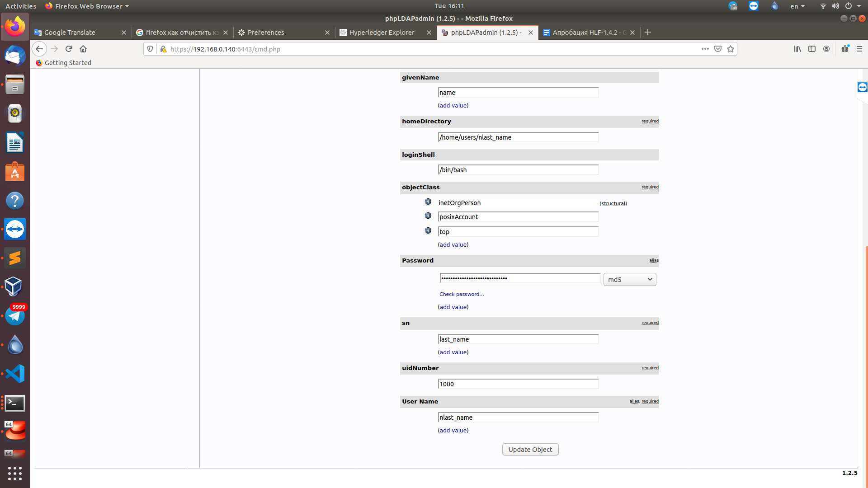This screenshot has width=868, height=488.
Task: Save page to Pocket
Action: click(718, 49)
